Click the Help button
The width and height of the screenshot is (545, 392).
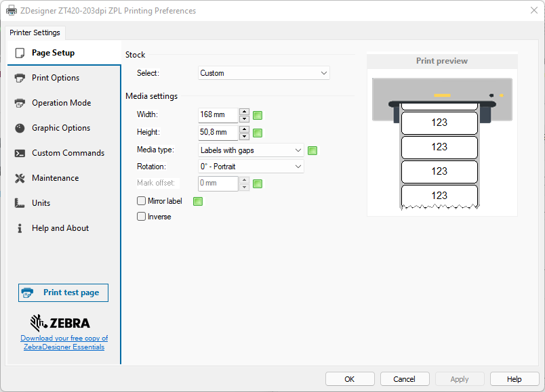tap(514, 379)
